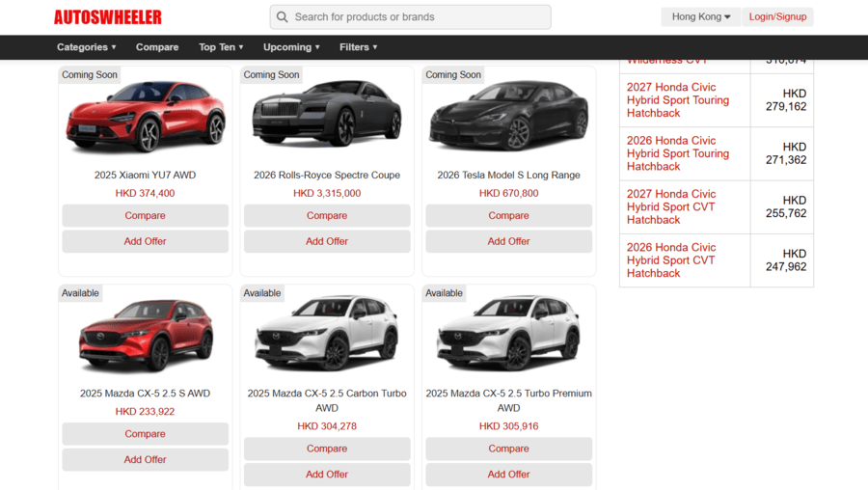Image resolution: width=868 pixels, height=490 pixels.
Task: Open the 2025 Xiaomi YU7 AWD title
Action: point(145,175)
